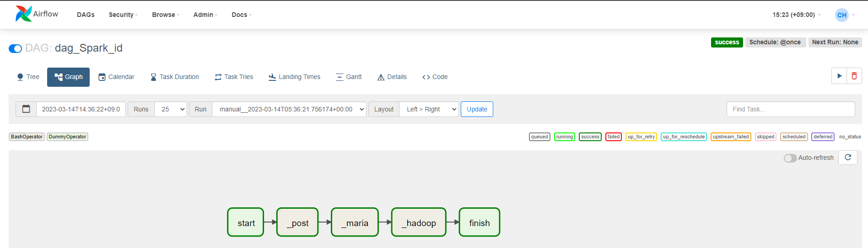
Task: Select the _hadoop task node
Action: 419,222
